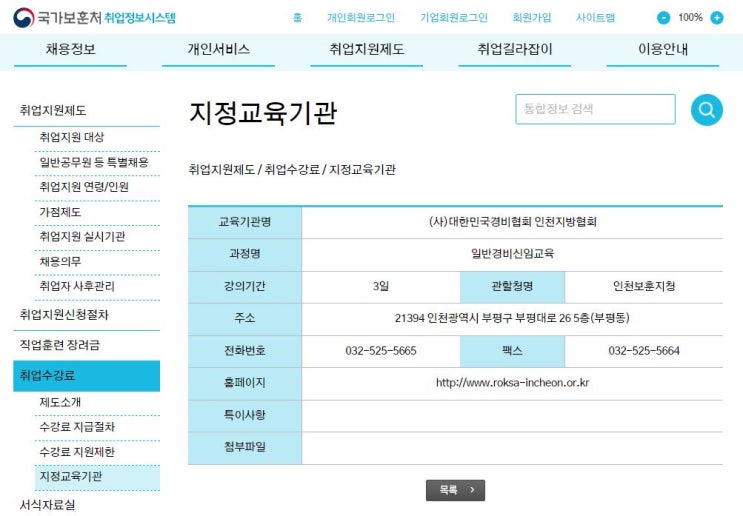
Task: Click the fax number 032-525-5664
Action: [643, 351]
